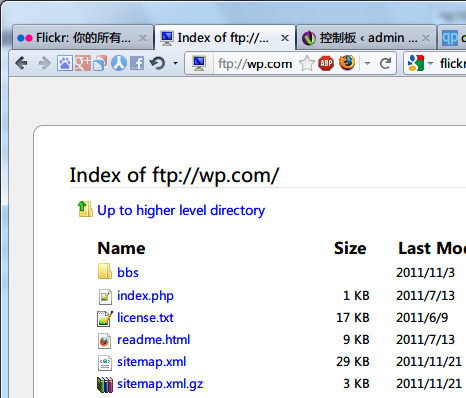Image resolution: width=466 pixels, height=398 pixels.
Task: Select the 2011/11/3 date for bbs
Action: click(425, 273)
